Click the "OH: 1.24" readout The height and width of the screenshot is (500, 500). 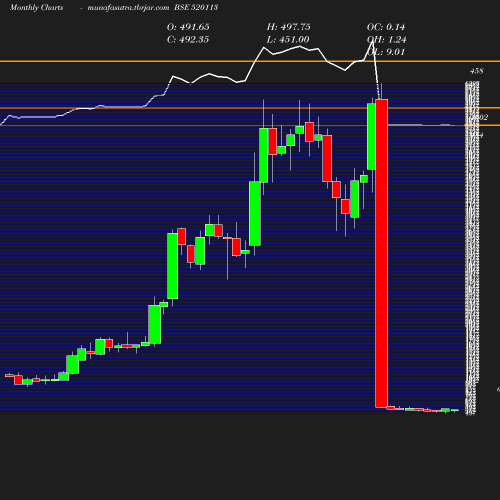[x=386, y=40]
